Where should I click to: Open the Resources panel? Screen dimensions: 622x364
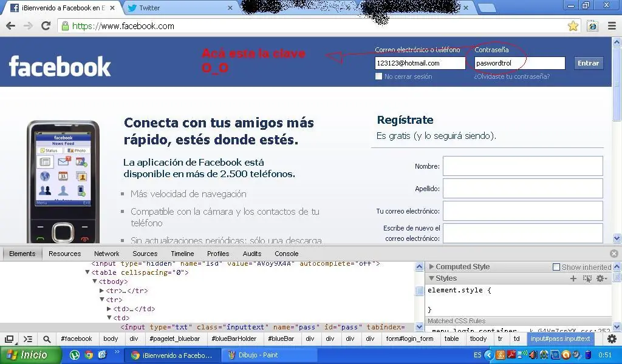[x=64, y=254]
